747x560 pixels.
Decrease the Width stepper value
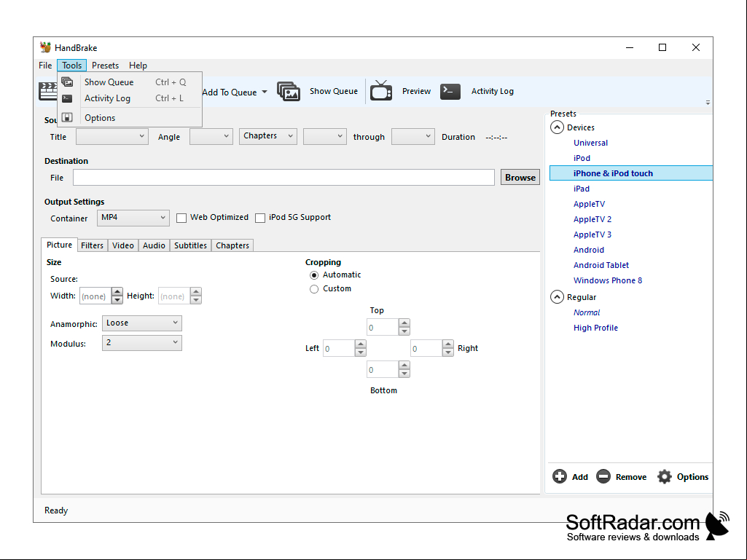[x=117, y=300]
